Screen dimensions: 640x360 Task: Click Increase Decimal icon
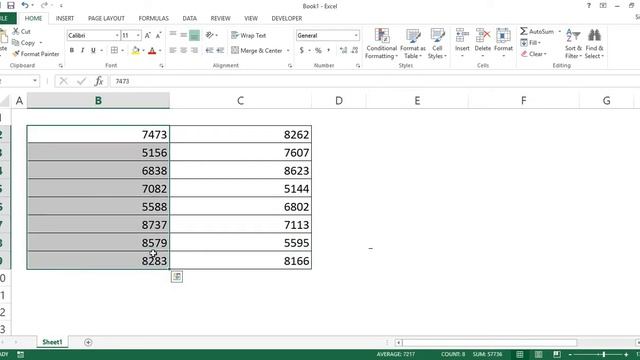[343, 50]
